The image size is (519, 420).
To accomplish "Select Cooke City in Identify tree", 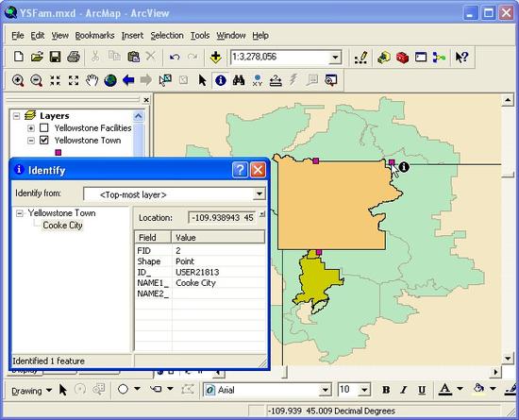I will pyautogui.click(x=62, y=226).
